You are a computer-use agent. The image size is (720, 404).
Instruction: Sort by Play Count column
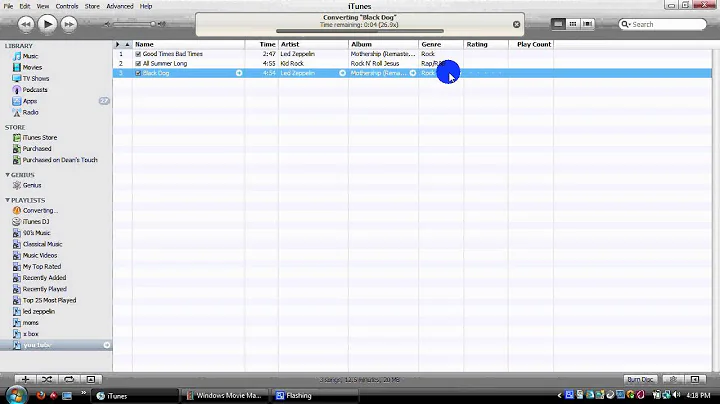point(531,45)
